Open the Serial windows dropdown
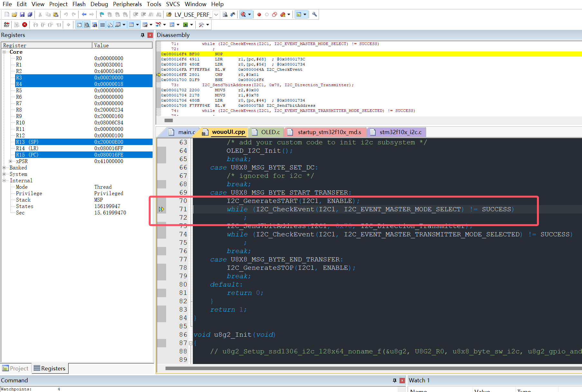Image resolution: width=582 pixels, height=392 pixels. 151,25
